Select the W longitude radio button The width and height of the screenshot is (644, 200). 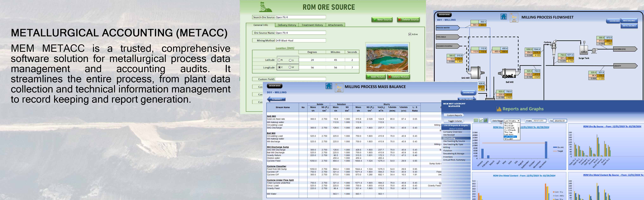(290, 67)
